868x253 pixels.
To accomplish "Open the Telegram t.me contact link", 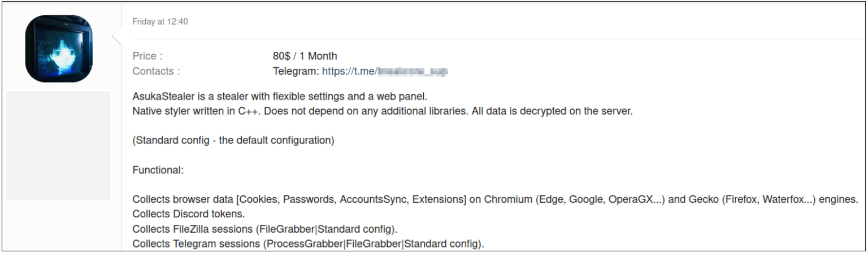I will point(384,71).
